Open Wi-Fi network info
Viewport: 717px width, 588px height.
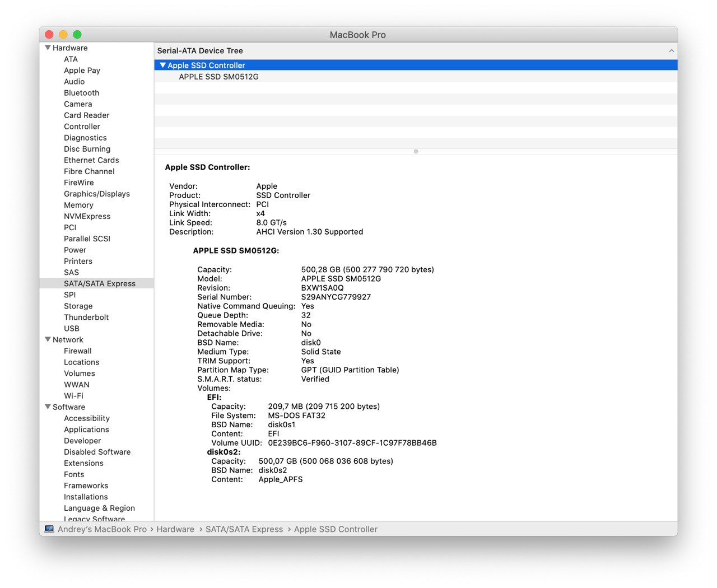click(73, 396)
